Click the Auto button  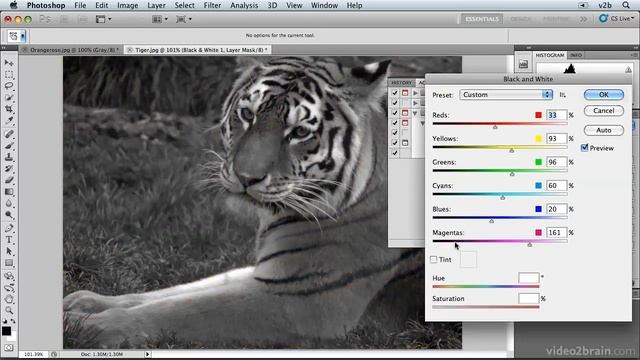604,130
